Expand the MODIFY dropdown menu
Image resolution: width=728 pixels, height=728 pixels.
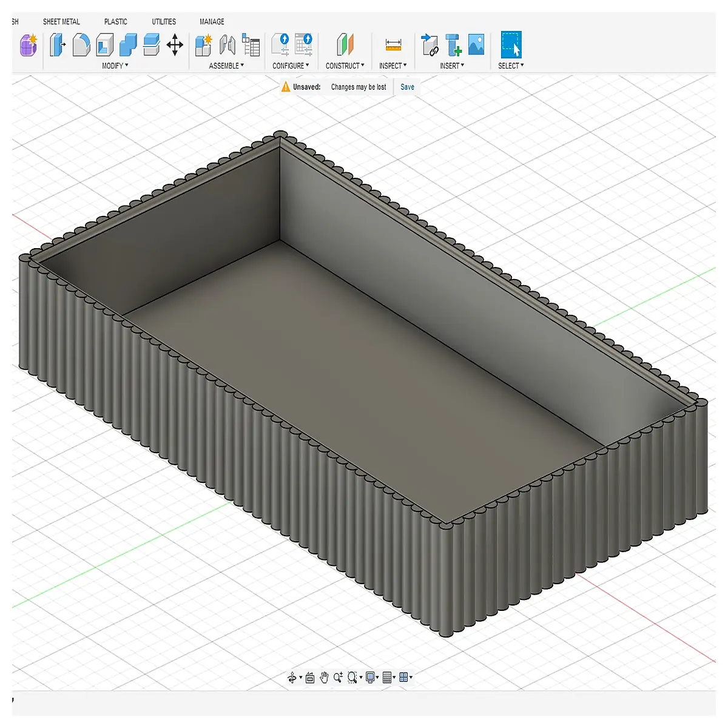pos(115,66)
